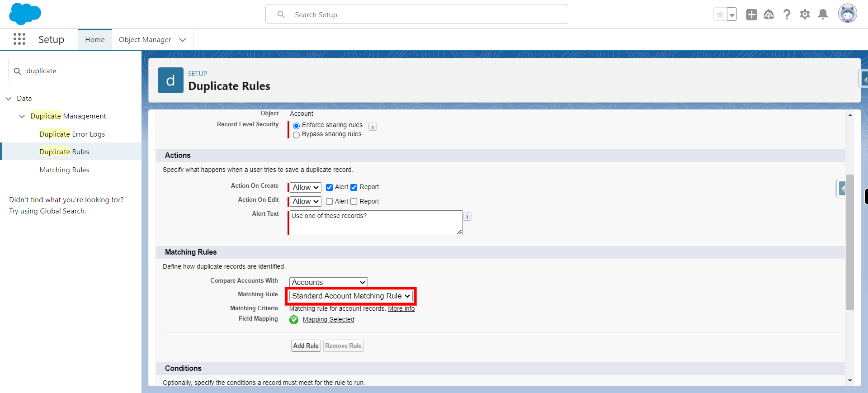Click inside the Alert Text box
Viewport: 868px width, 393px height.
(x=376, y=223)
